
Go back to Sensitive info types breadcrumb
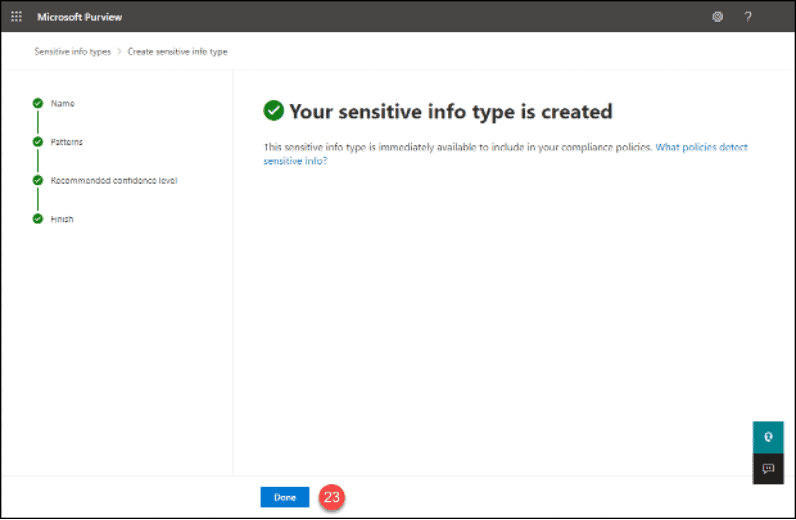point(73,52)
